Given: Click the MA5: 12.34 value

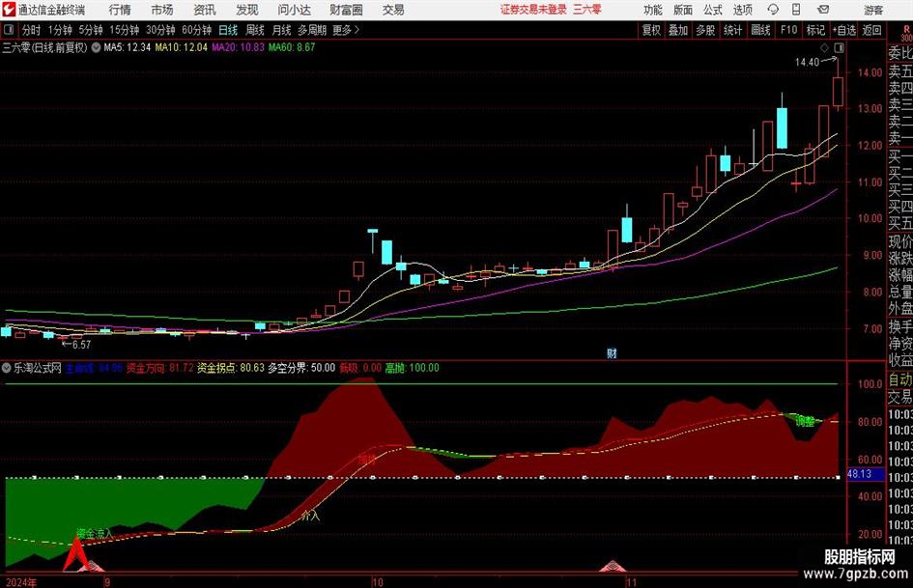Looking at the screenshot, I should [127, 47].
